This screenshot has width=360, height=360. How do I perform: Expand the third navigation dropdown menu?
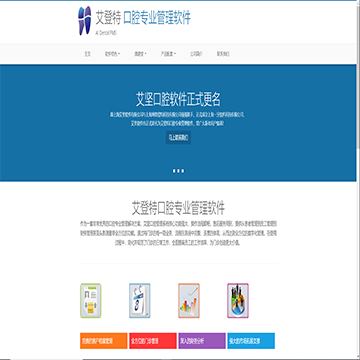(x=140, y=54)
